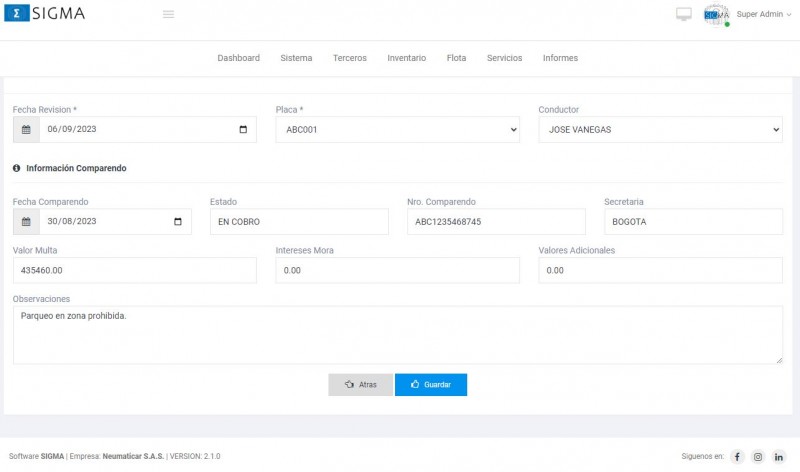Image resolution: width=800 pixels, height=472 pixels.
Task: Click the Nro. Comparendo input field
Action: coord(496,222)
